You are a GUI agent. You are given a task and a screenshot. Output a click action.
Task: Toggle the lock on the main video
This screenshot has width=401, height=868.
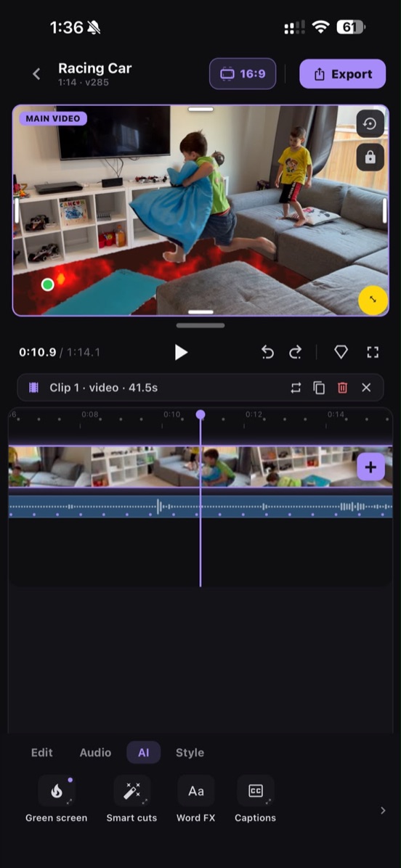370,158
